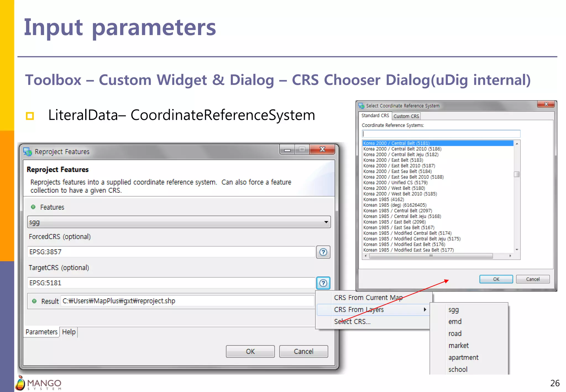Image resolution: width=566 pixels, height=392 pixels.
Task: Pick the market layer in submenu
Action: click(x=458, y=346)
